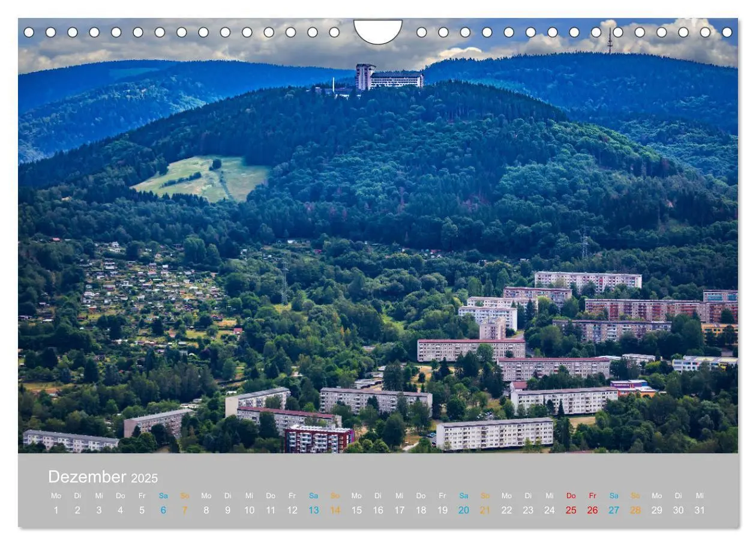Click the red 'Do' label above 25

(571, 496)
